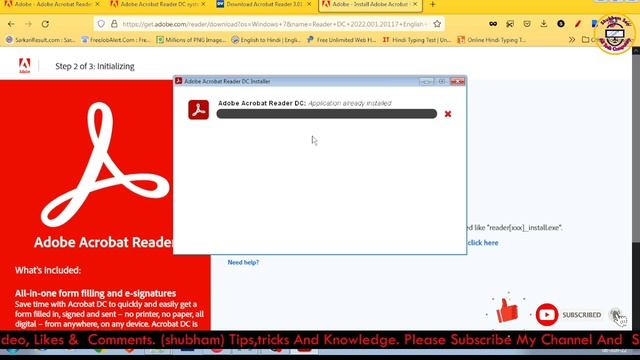Click the padlock site security icon

[x=114, y=24]
